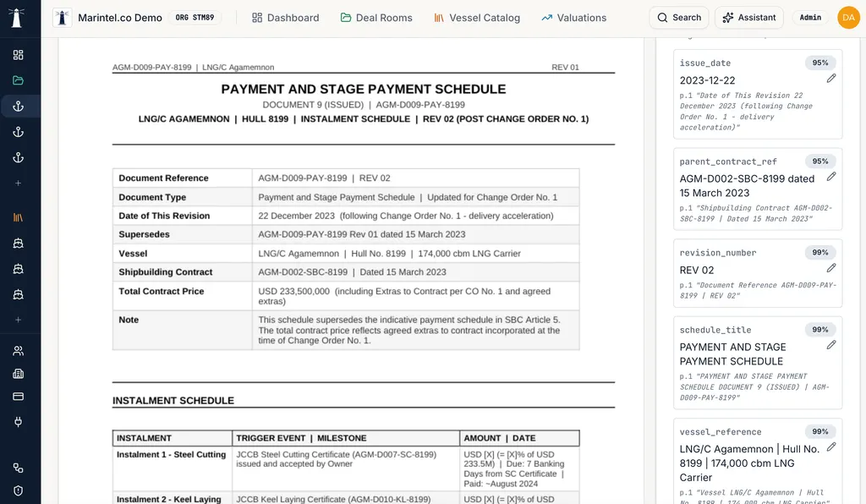Click the 'USD 233,500,000' contract price value
This screenshot has width=866, height=504.
293,292
